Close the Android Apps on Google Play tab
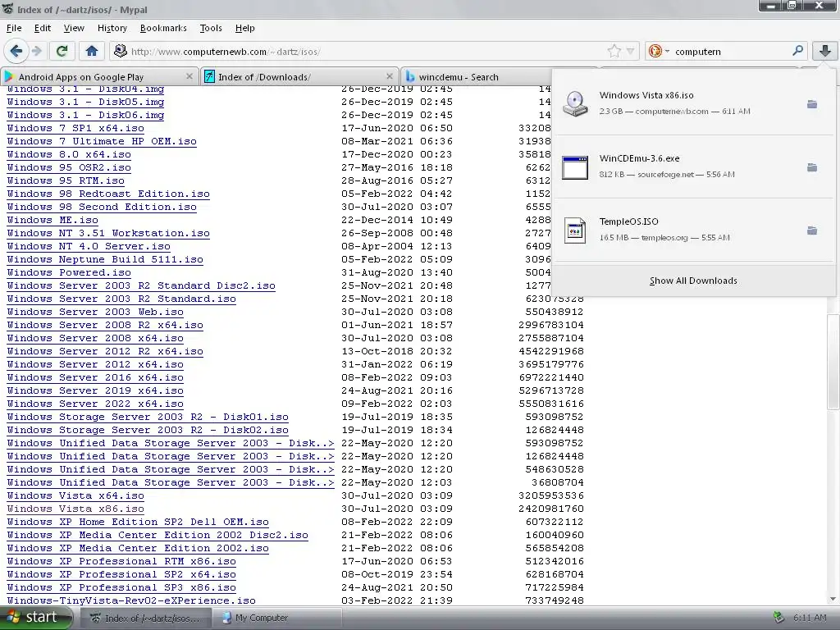The width and height of the screenshot is (840, 630). click(189, 76)
